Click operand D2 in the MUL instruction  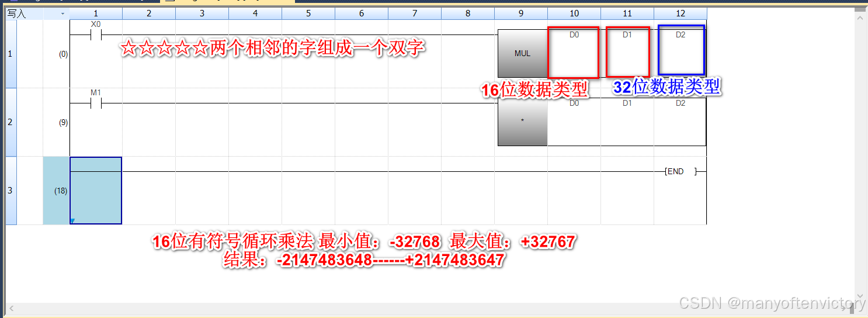[680, 35]
